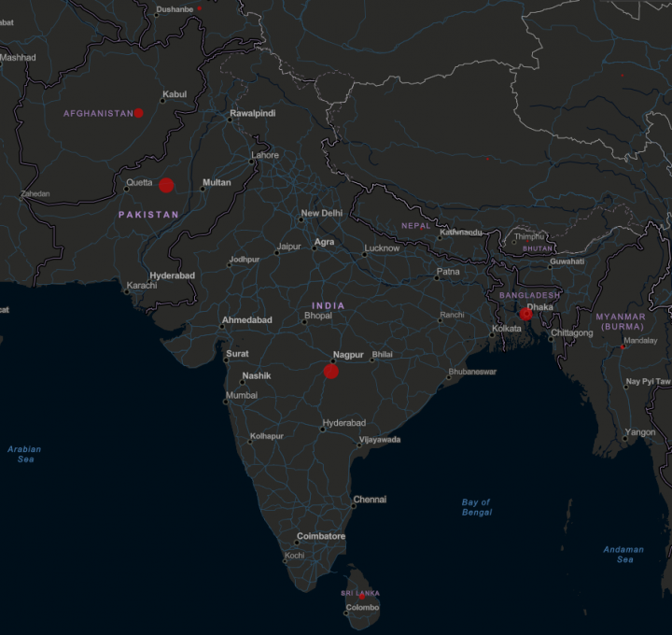
Task: Select the NEPAL country label
Action: pos(416,226)
